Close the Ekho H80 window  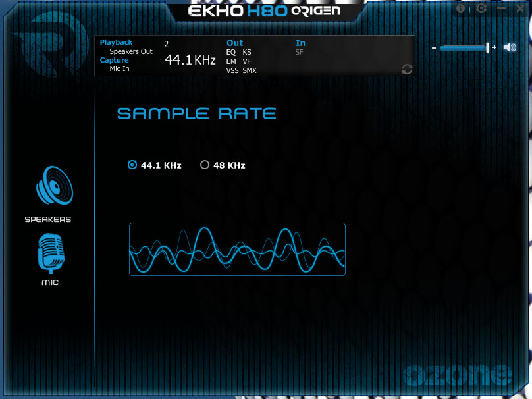[520, 9]
